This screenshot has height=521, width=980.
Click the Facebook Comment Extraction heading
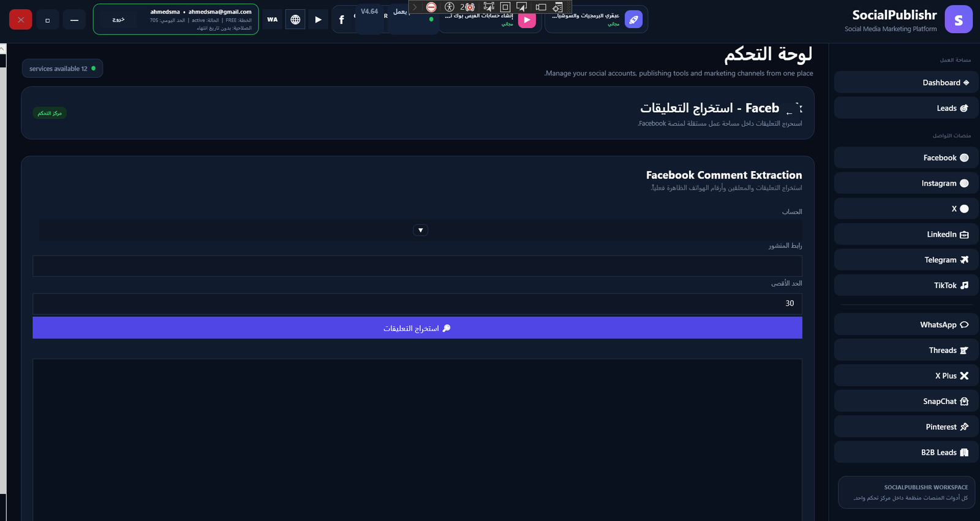pyautogui.click(x=724, y=175)
